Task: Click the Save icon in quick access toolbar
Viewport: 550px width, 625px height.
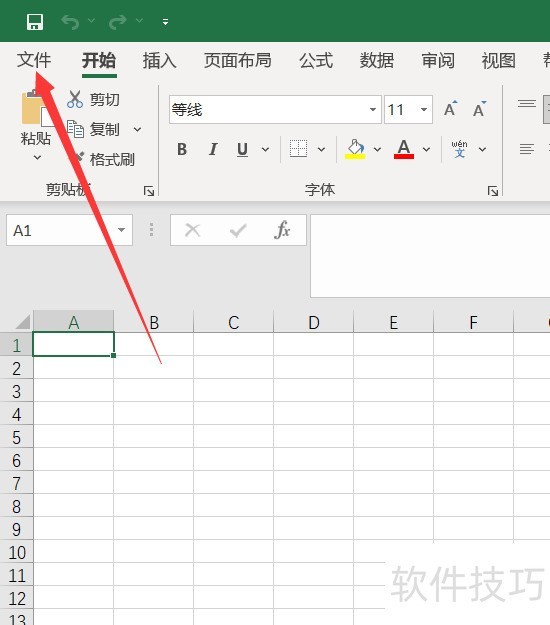Action: pos(35,22)
